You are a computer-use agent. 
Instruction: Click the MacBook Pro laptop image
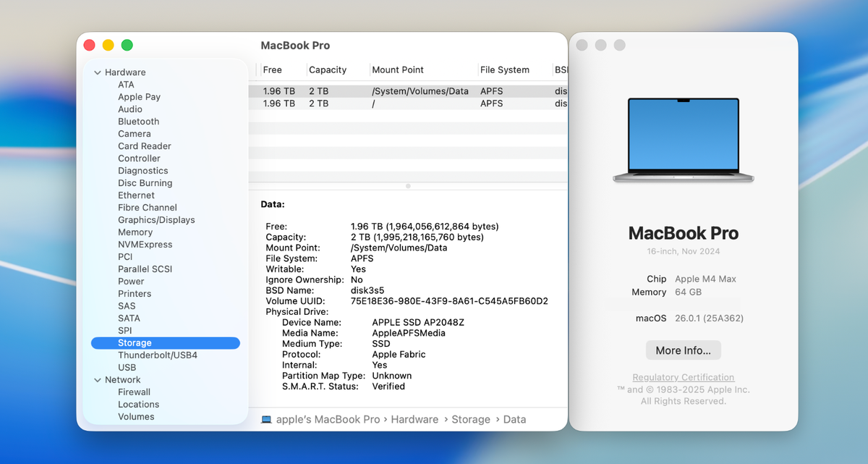684,140
